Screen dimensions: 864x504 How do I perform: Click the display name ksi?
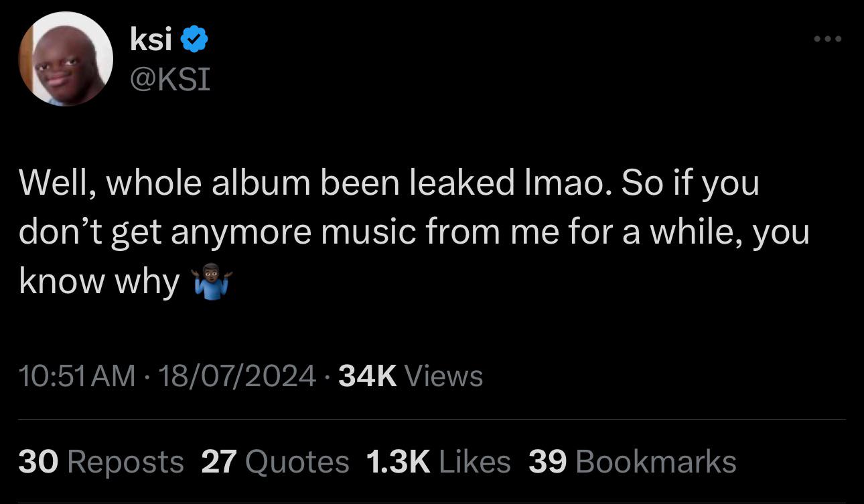(x=150, y=38)
